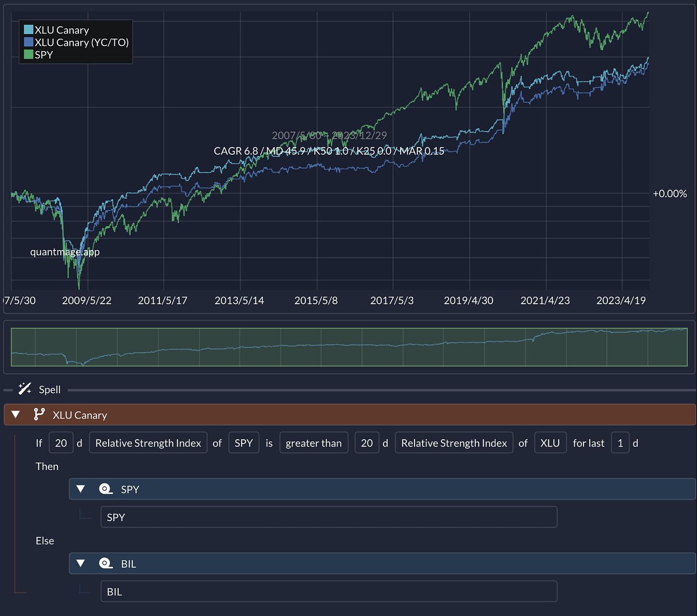Click the asset icon in SPY header
This screenshot has width=697, height=616.
[106, 489]
